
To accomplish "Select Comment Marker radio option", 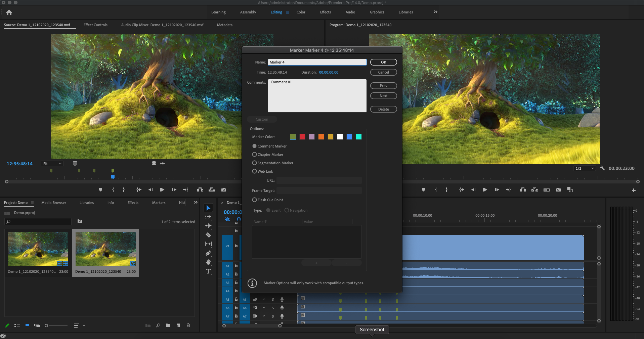I will click(254, 146).
